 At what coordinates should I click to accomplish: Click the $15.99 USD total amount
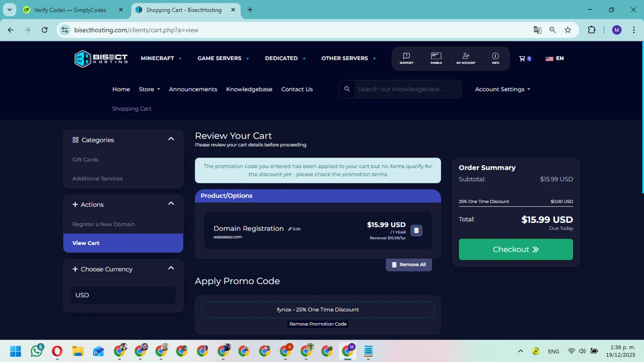pyautogui.click(x=547, y=220)
